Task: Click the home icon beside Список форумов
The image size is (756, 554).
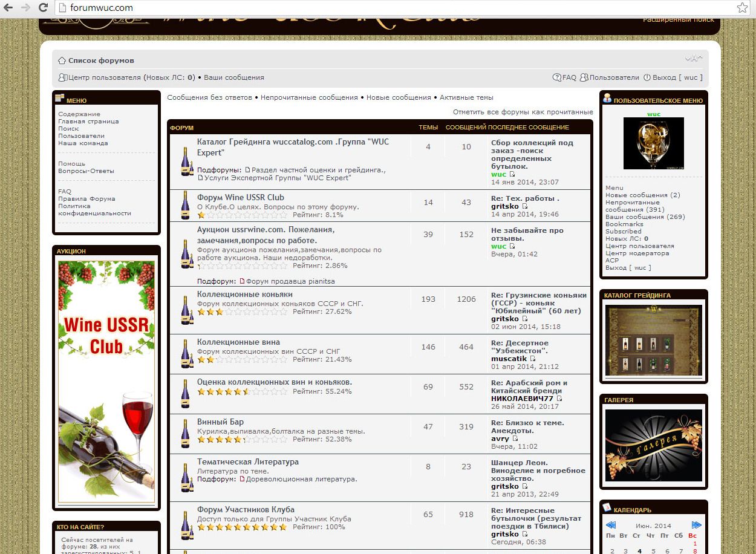Action: point(62,60)
